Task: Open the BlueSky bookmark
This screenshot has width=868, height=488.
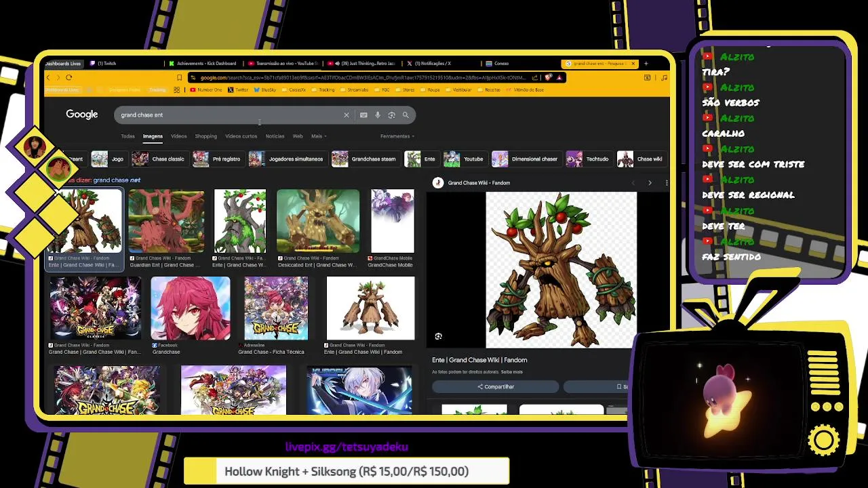Action: pyautogui.click(x=265, y=89)
